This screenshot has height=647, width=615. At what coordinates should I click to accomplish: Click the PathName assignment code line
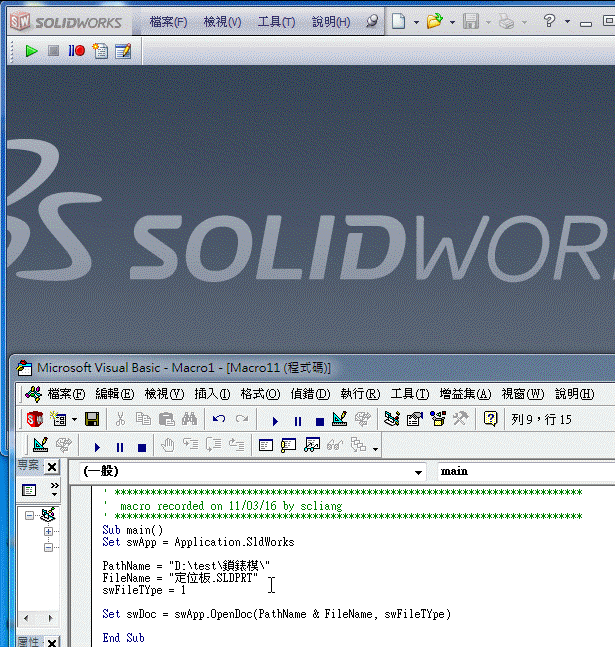pos(186,566)
